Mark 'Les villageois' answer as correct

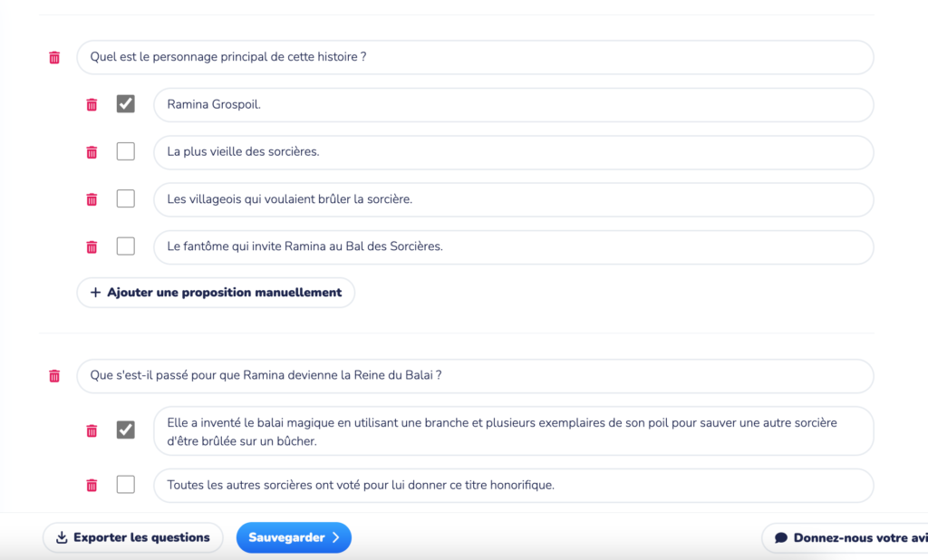126,198
